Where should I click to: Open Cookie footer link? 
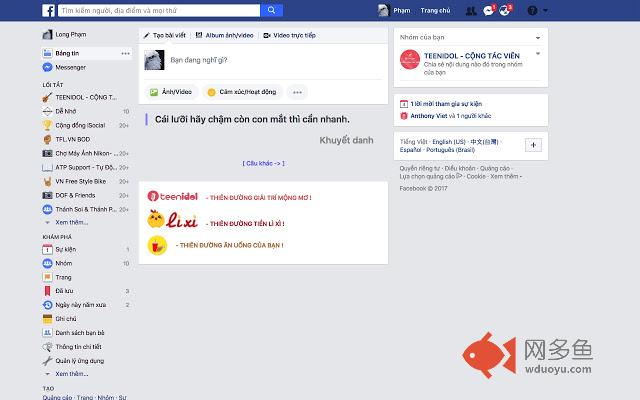click(x=476, y=177)
